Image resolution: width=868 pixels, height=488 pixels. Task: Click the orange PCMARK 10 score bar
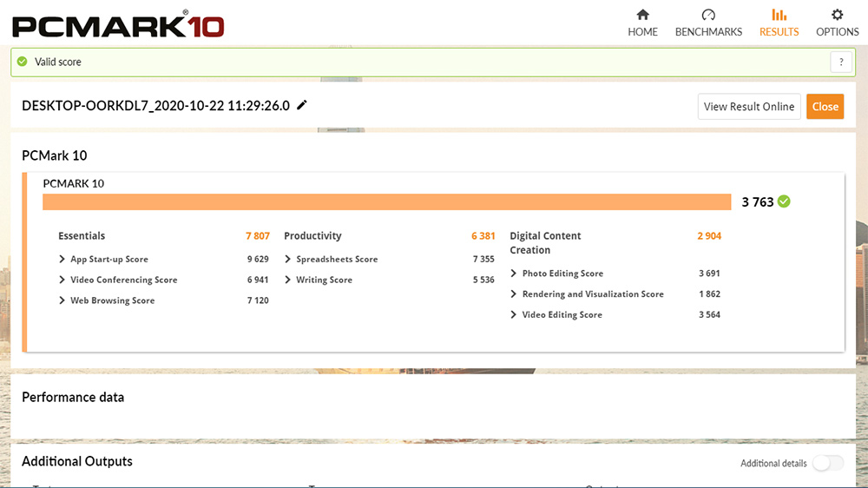[386, 201]
